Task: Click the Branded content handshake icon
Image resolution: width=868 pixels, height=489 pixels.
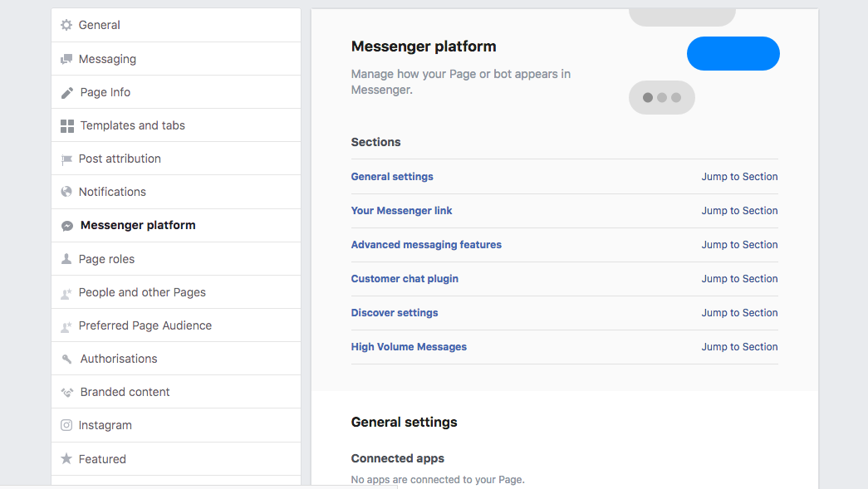Action: point(67,392)
